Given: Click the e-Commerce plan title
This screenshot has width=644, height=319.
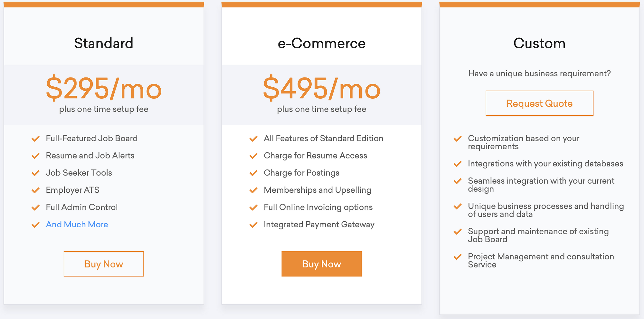Looking at the screenshot, I should coord(321,43).
